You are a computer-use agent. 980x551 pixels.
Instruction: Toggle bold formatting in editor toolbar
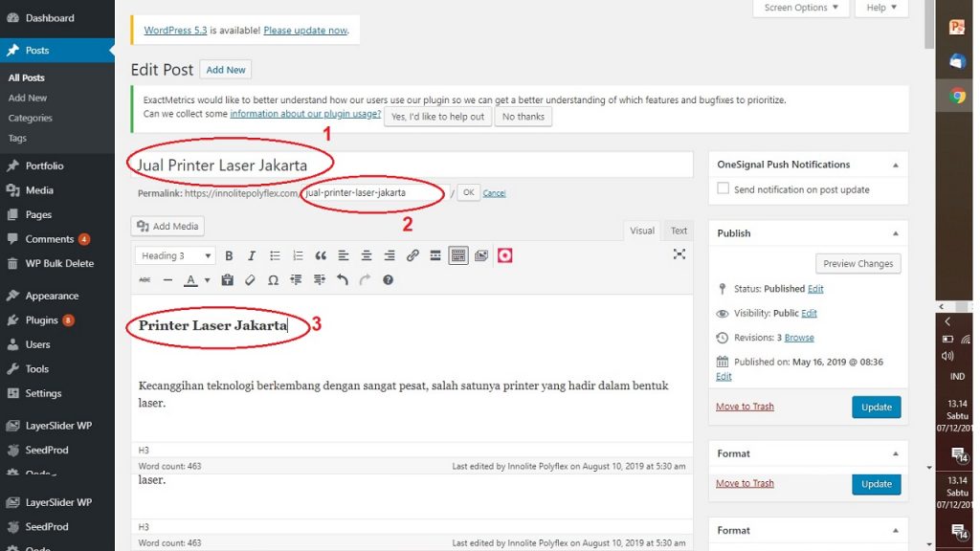[x=229, y=255]
